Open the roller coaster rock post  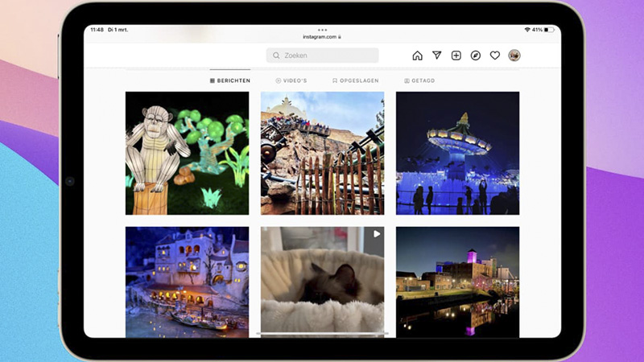[x=323, y=153]
